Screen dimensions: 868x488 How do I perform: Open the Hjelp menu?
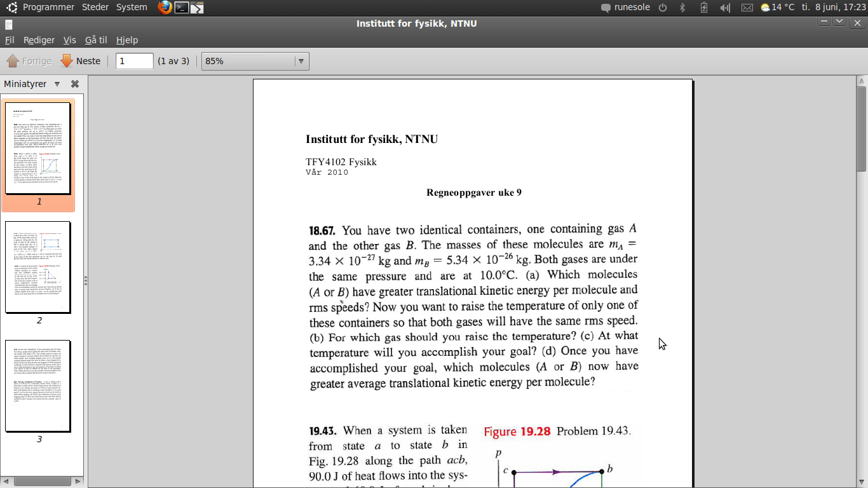pyautogui.click(x=127, y=40)
